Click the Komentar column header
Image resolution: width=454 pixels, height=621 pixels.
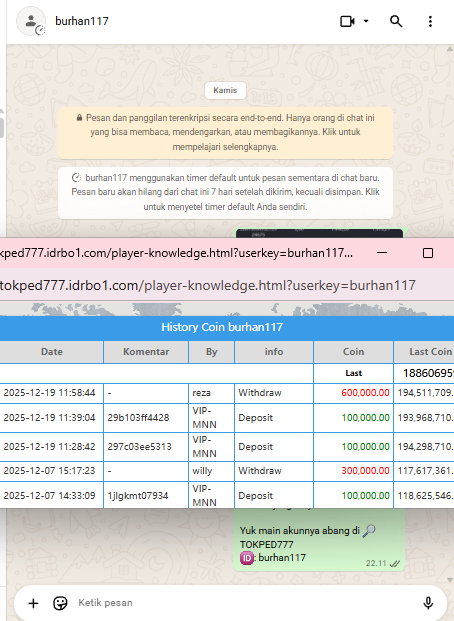click(146, 352)
